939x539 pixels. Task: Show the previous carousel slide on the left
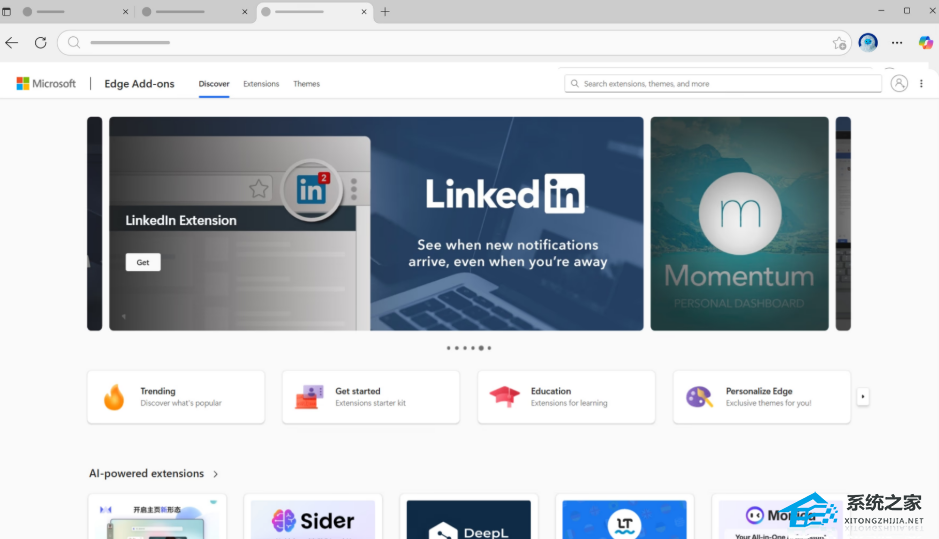coord(95,223)
